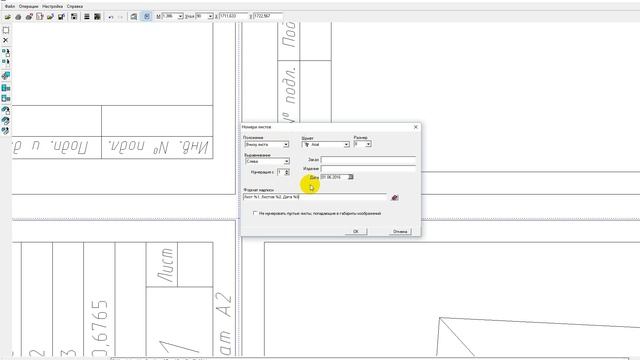Open the Настройка menu
This screenshot has height=360, width=640.
(52, 7)
